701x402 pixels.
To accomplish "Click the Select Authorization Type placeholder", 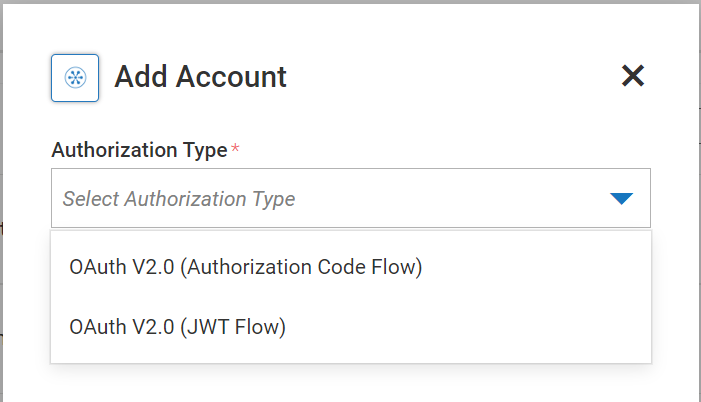I will point(179,199).
